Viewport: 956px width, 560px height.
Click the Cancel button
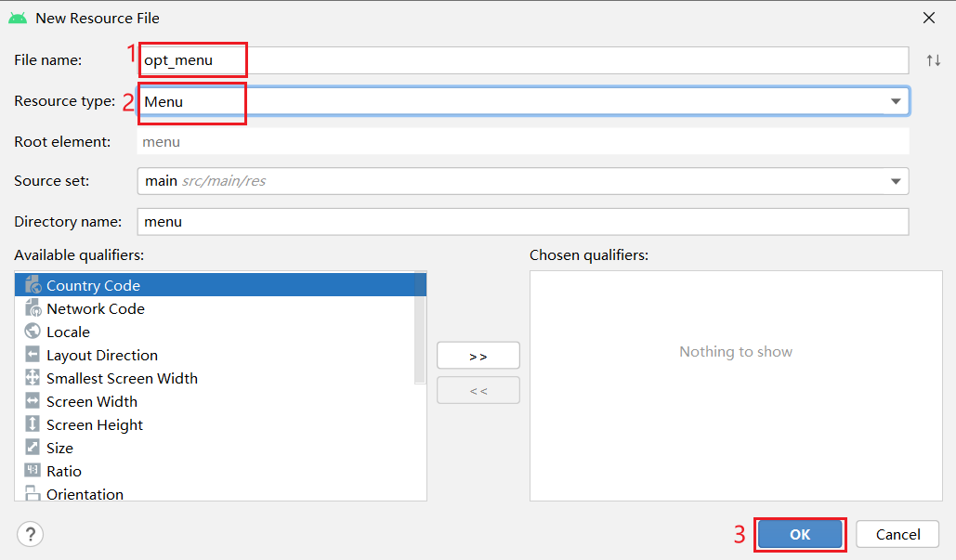897,534
